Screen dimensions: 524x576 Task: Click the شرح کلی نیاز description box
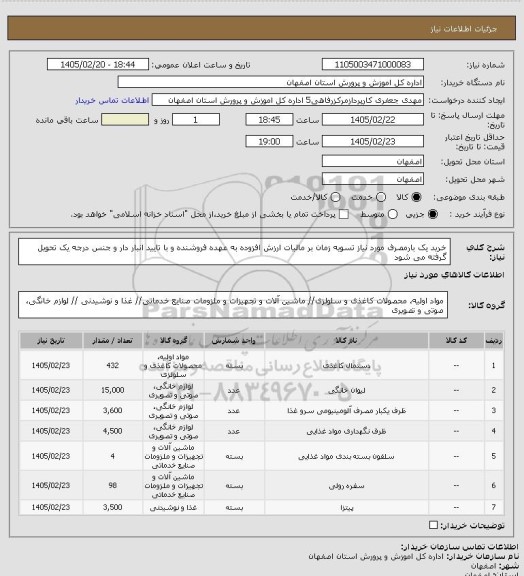pos(234,252)
